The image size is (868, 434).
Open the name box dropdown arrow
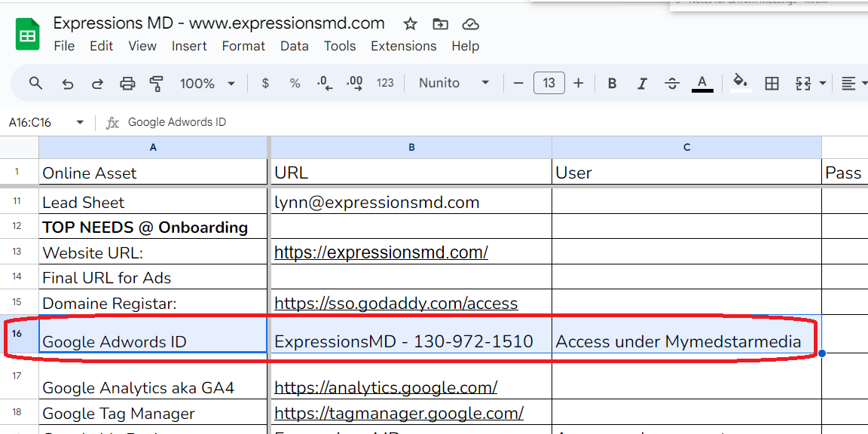tap(80, 122)
